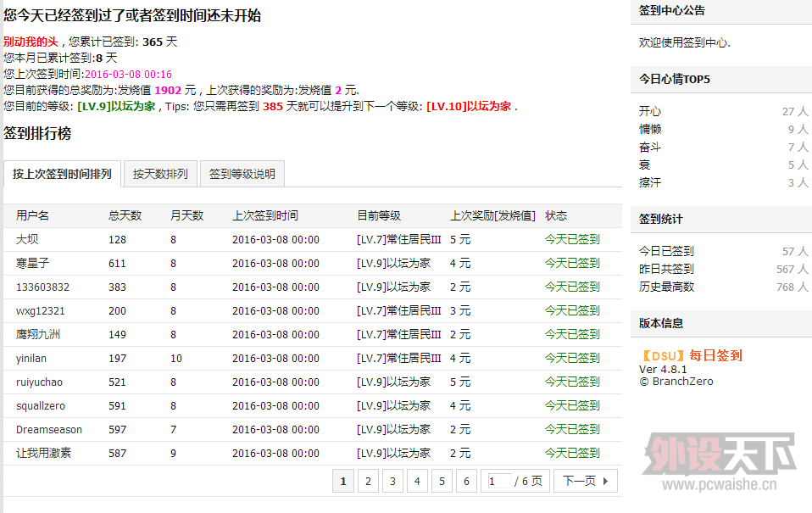
Task: Select the 按上次签到时间排列 tab
Action: click(62, 174)
